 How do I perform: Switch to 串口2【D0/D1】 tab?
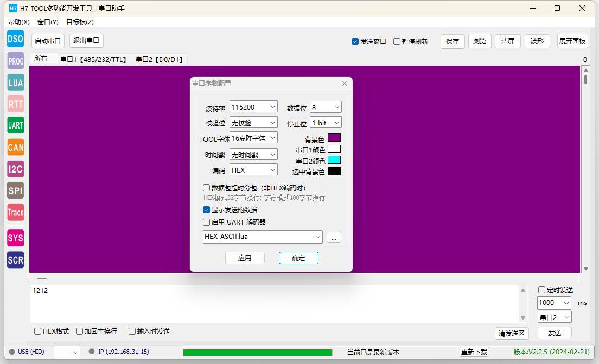[160, 59]
